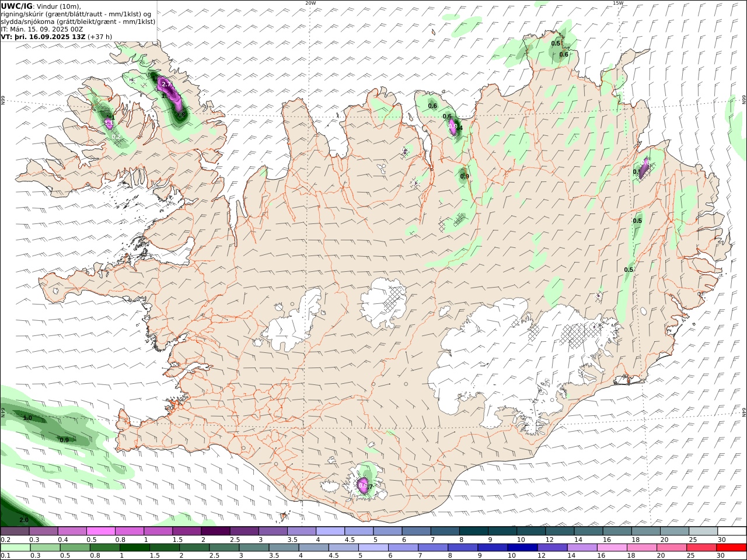Click the 15W longitude label

pyautogui.click(x=618, y=3)
